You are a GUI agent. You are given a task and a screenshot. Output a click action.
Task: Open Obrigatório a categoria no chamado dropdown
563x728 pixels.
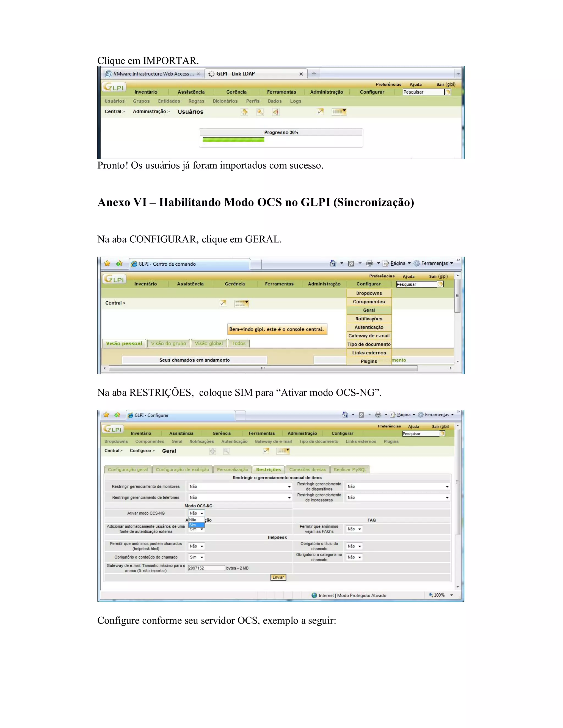pos(354,557)
